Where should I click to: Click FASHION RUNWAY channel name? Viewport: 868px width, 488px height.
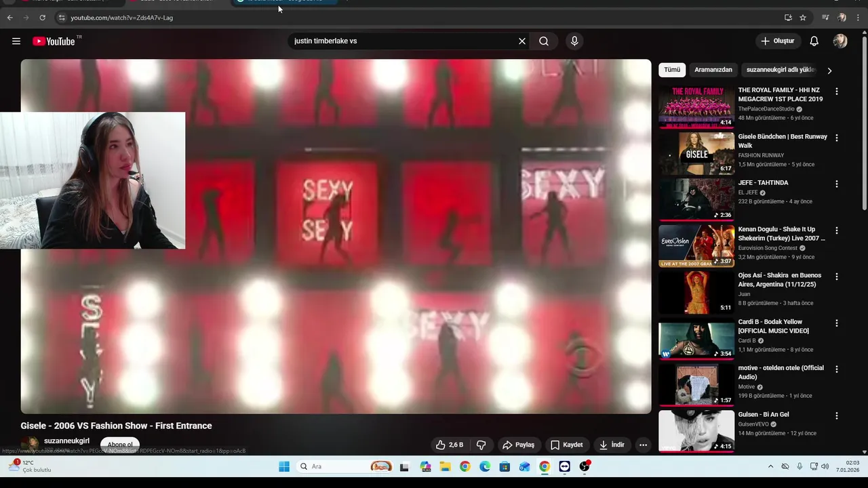tap(761, 155)
